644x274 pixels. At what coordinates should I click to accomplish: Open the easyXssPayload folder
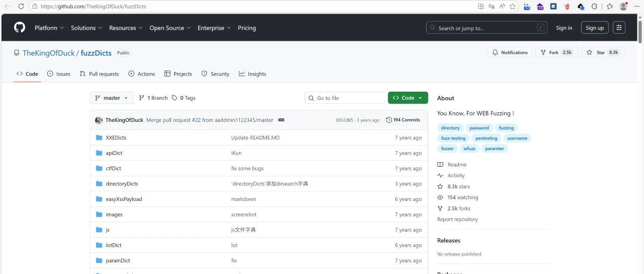pos(124,199)
